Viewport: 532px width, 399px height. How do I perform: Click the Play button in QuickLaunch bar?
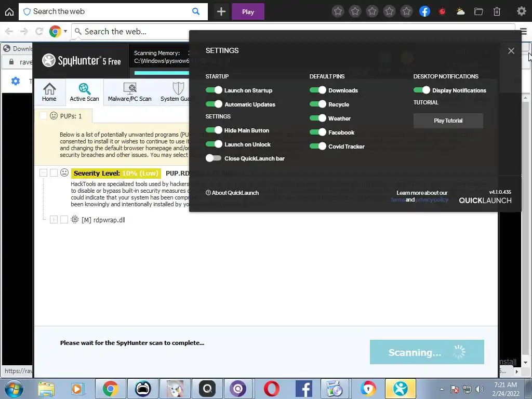click(248, 11)
